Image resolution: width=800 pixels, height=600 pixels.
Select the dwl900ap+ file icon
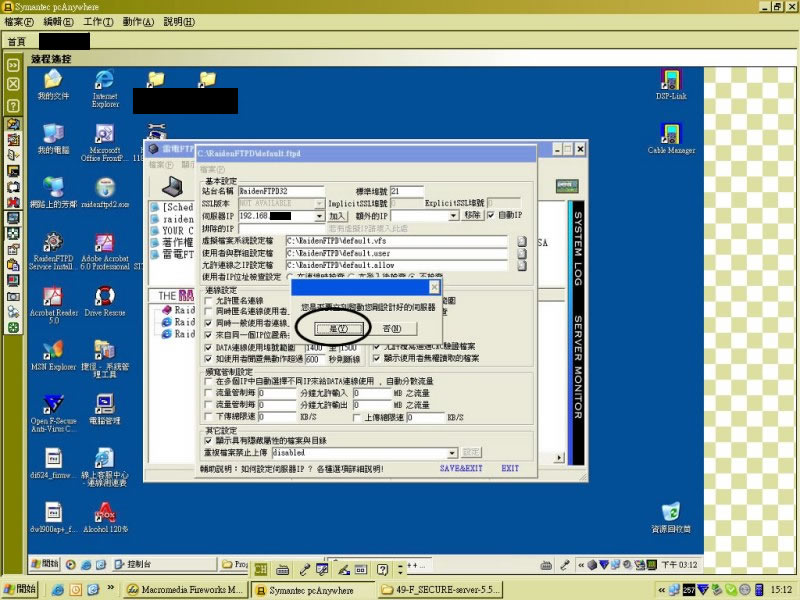[x=53, y=517]
